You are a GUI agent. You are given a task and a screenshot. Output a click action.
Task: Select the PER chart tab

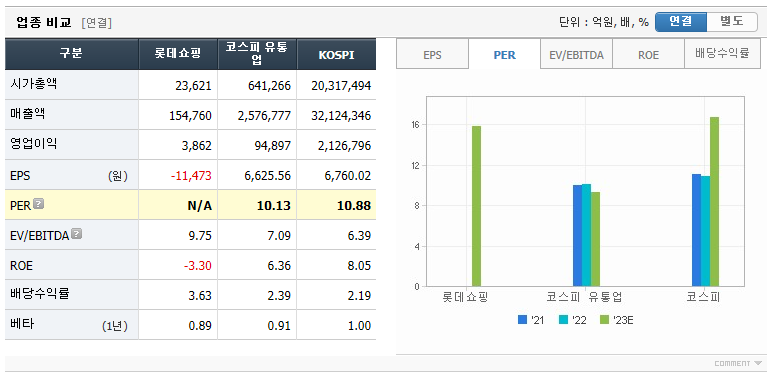504,55
